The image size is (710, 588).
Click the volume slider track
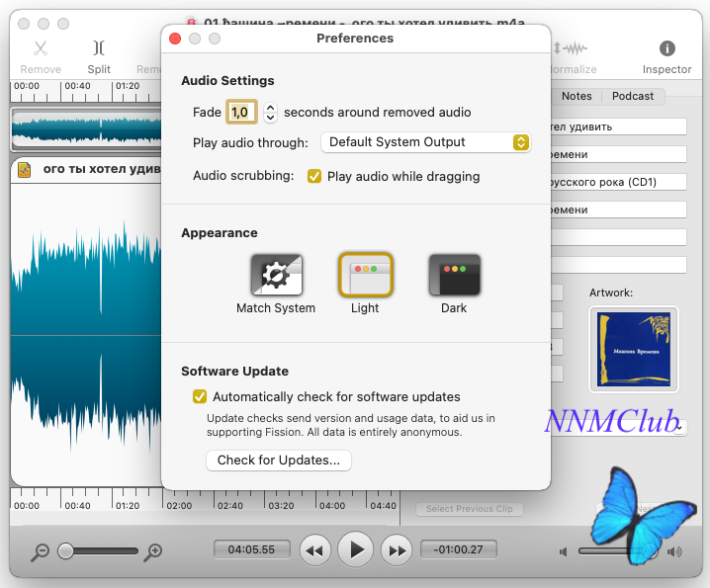point(617,551)
